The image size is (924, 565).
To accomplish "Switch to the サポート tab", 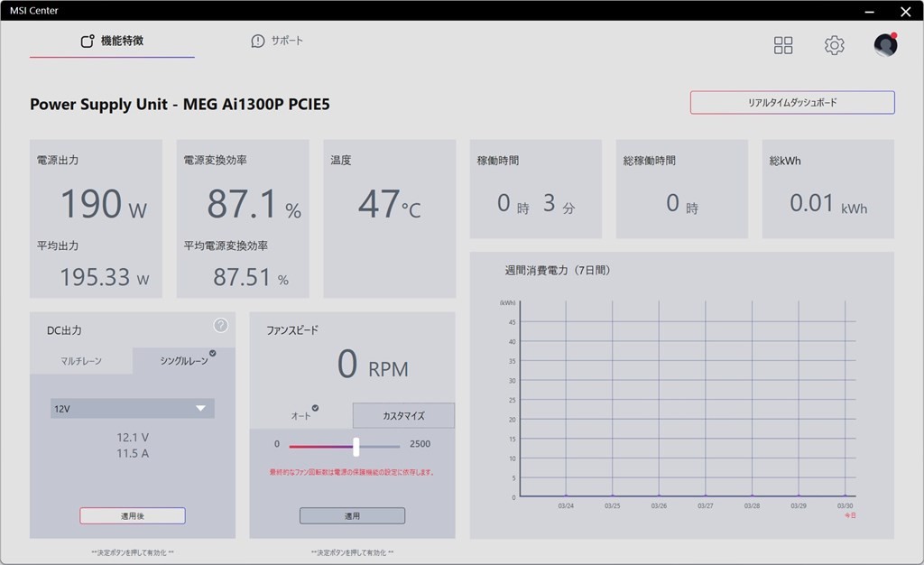I will tap(277, 41).
